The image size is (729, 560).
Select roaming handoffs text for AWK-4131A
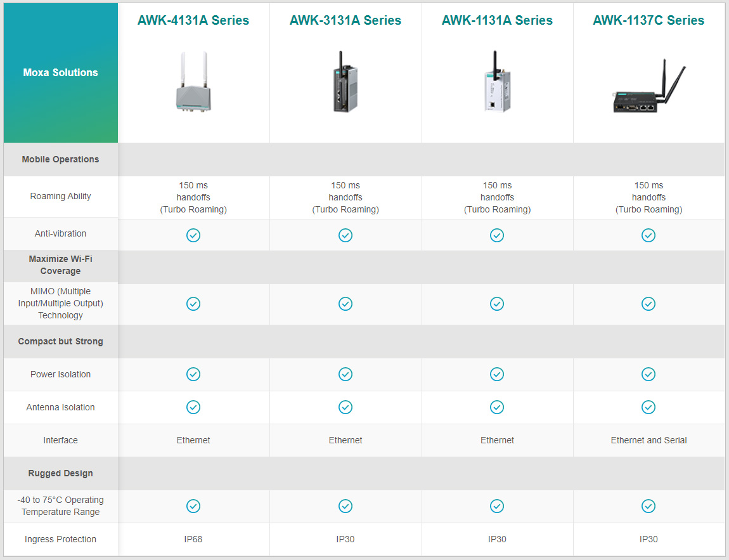pyautogui.click(x=193, y=197)
